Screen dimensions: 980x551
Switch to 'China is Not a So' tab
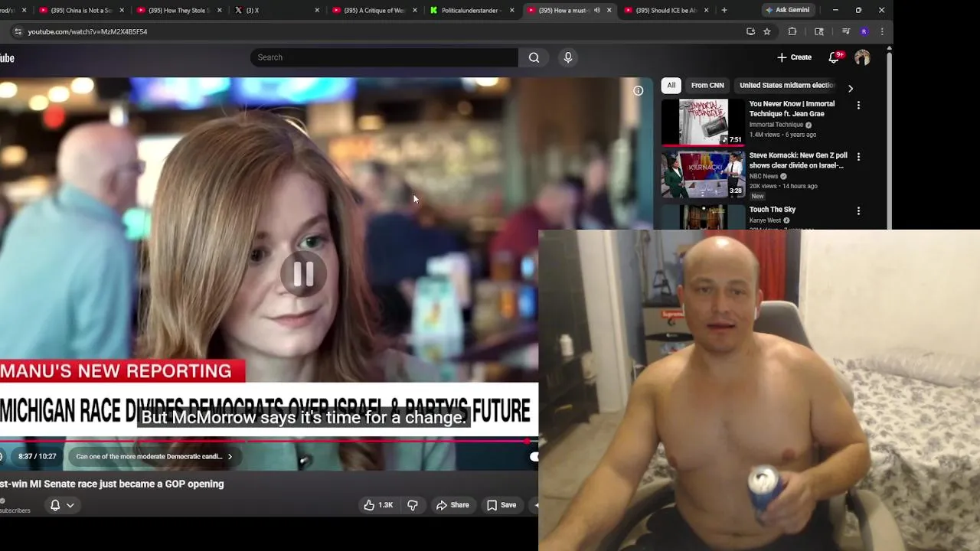tap(81, 11)
